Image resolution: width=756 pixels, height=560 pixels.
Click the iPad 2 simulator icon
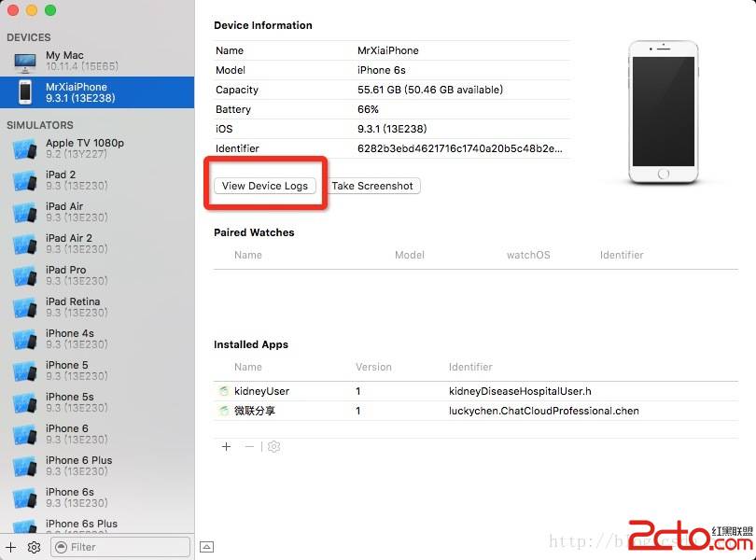point(25,181)
